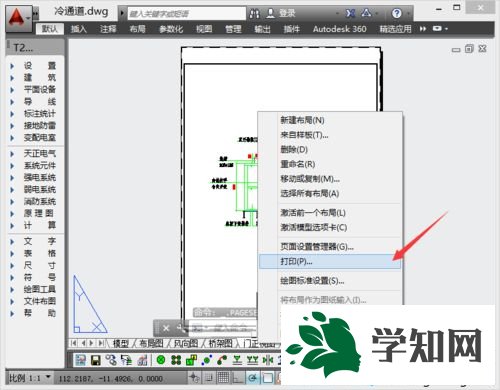Toggle ortho mode in status bar
The width and height of the screenshot is (500, 390).
tap(238, 378)
